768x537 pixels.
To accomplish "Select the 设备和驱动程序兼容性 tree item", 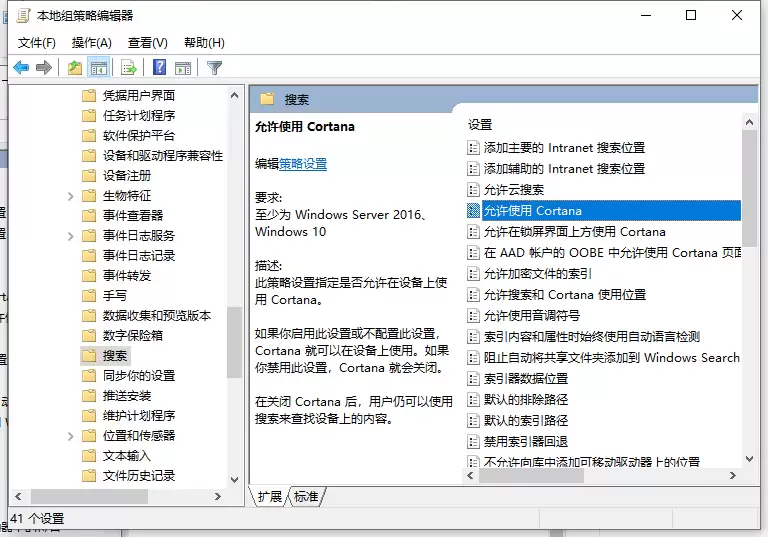I will tap(163, 155).
